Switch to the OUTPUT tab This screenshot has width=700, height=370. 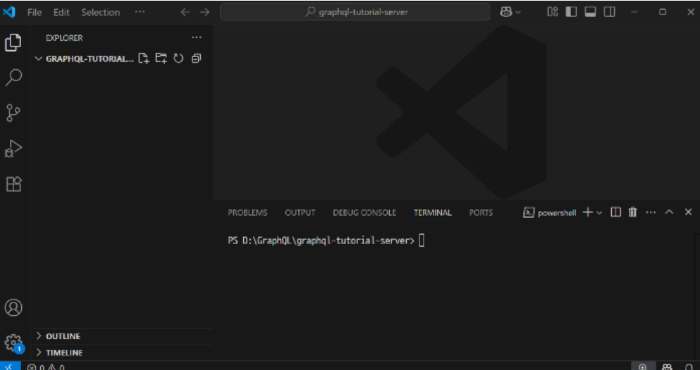pyautogui.click(x=300, y=213)
